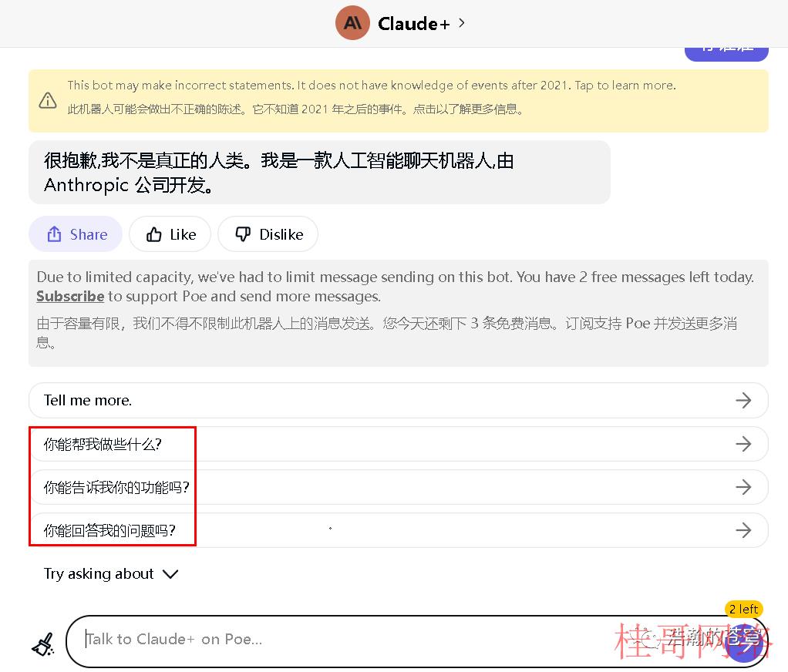788x672 pixels.
Task: Select suggestion '你能回答我的问题吗?'
Action: point(398,530)
